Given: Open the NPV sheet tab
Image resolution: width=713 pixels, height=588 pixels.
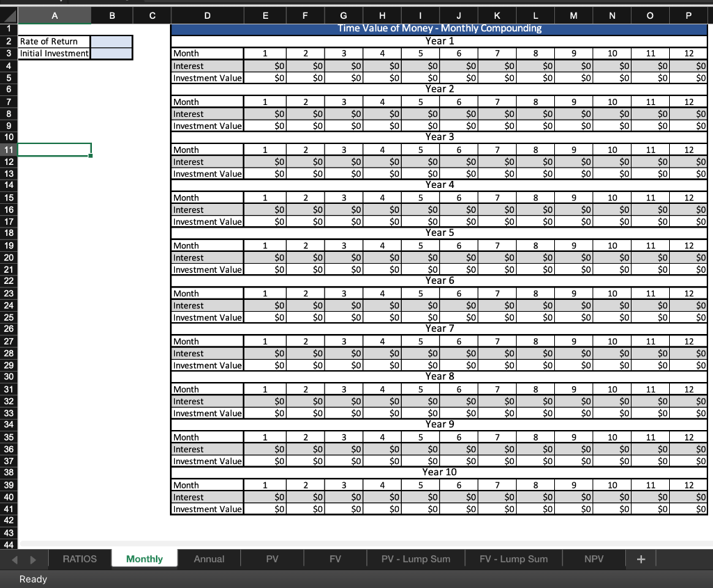Looking at the screenshot, I should tap(593, 559).
